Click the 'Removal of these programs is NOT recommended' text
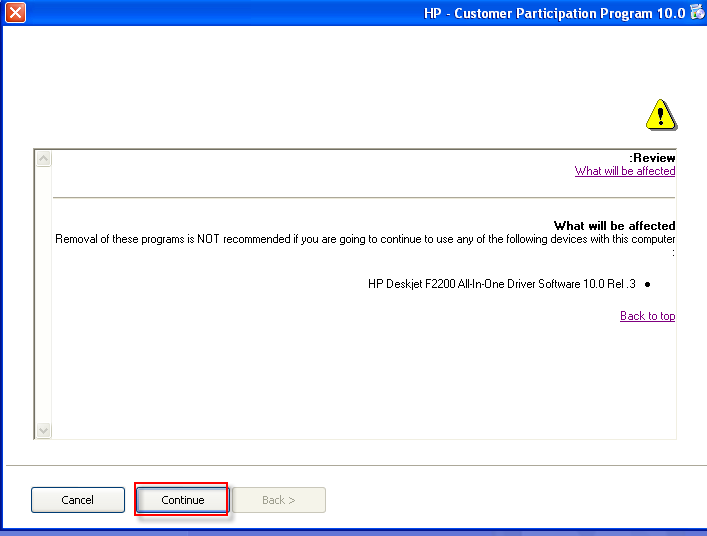This screenshot has height=536, width=707. [x=173, y=239]
